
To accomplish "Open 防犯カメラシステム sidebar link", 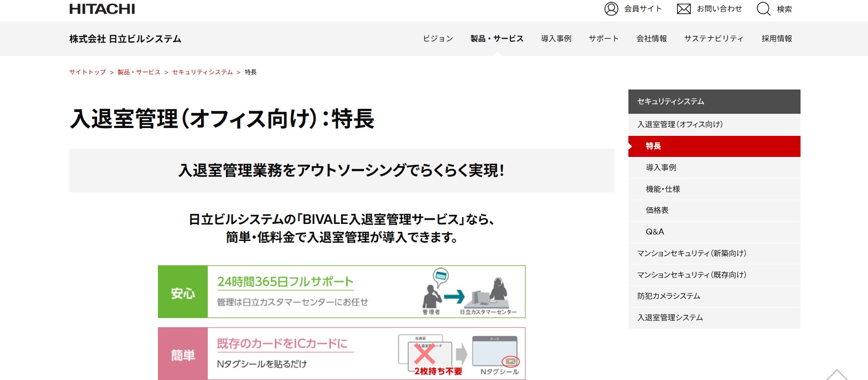I will coord(714,296).
